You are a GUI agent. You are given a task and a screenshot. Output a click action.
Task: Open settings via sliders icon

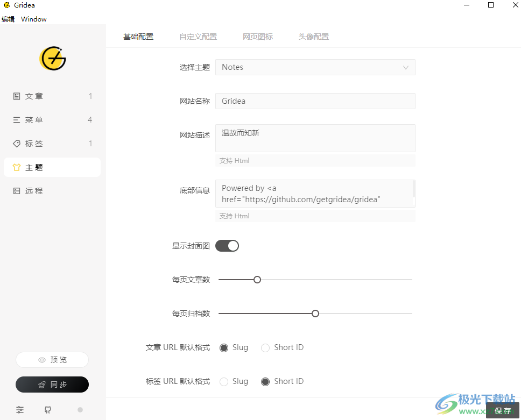point(20,410)
